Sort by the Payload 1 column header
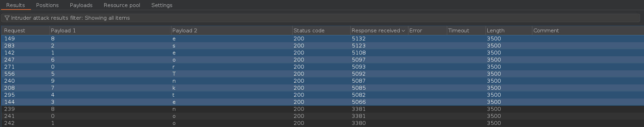The width and height of the screenshot is (644, 127). [110, 31]
